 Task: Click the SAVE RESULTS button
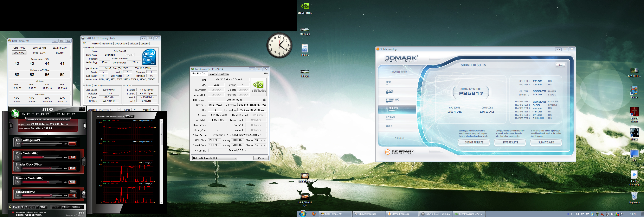[x=510, y=142]
